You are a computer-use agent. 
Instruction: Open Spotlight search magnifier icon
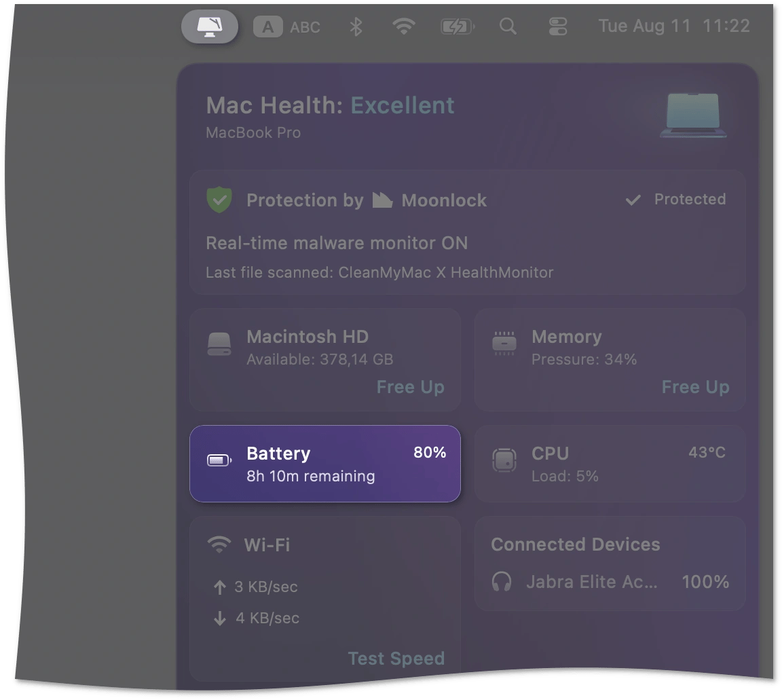[508, 26]
